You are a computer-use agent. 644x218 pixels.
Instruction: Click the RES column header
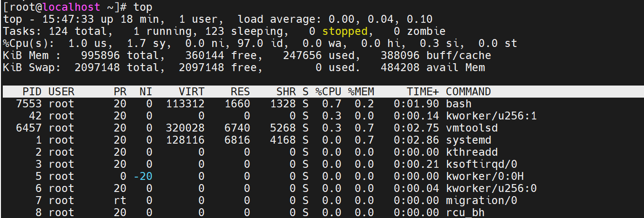coord(240,92)
